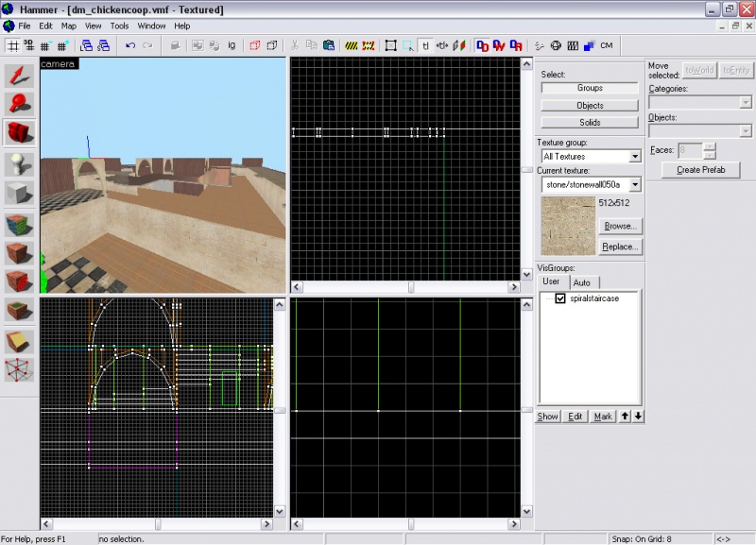Click the blue overlapping squares toolbar icon
756x545 pixels.
589,45
